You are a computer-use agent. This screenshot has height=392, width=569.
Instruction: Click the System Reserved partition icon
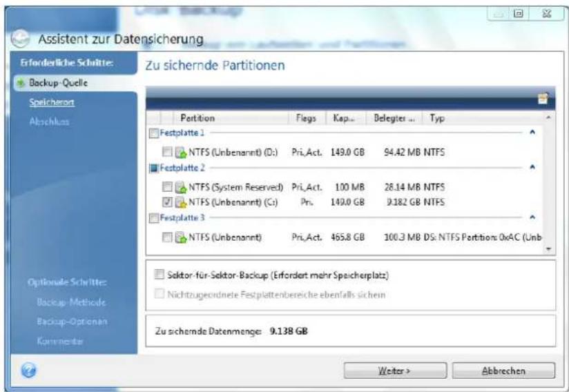coord(181,188)
